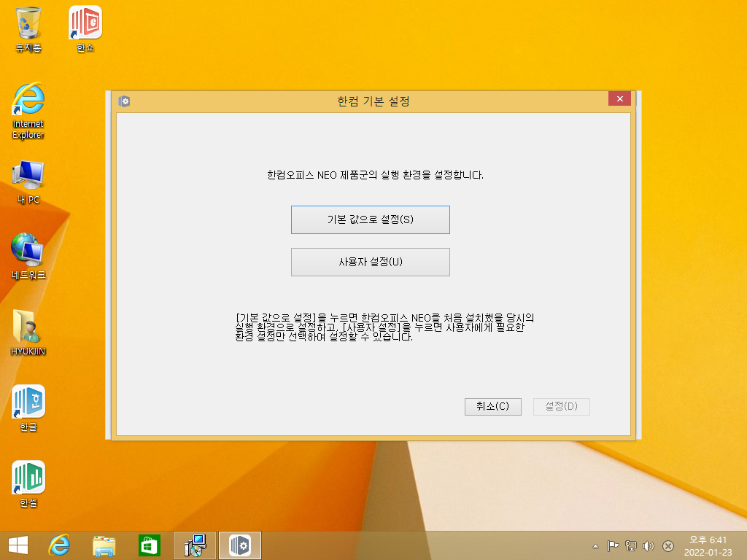The width and height of the screenshot is (747, 560).
Task: Click 기본 값으로 설정(S) button
Action: tap(370, 219)
